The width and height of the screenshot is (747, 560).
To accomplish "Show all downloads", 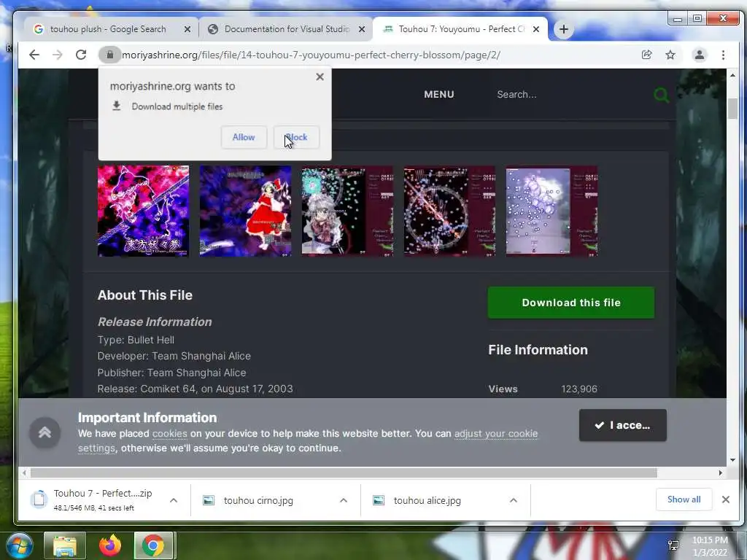I will click(684, 499).
